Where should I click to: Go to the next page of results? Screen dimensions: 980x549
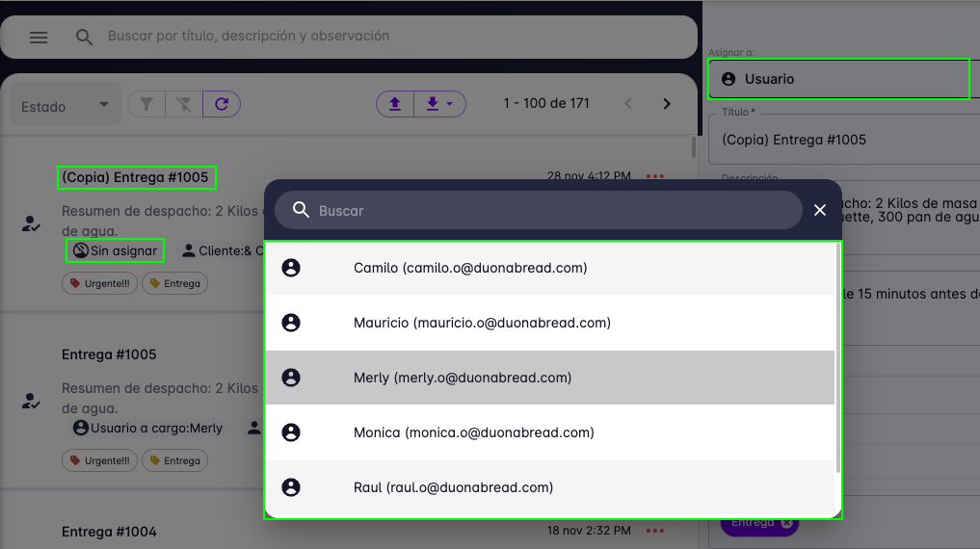pyautogui.click(x=666, y=104)
